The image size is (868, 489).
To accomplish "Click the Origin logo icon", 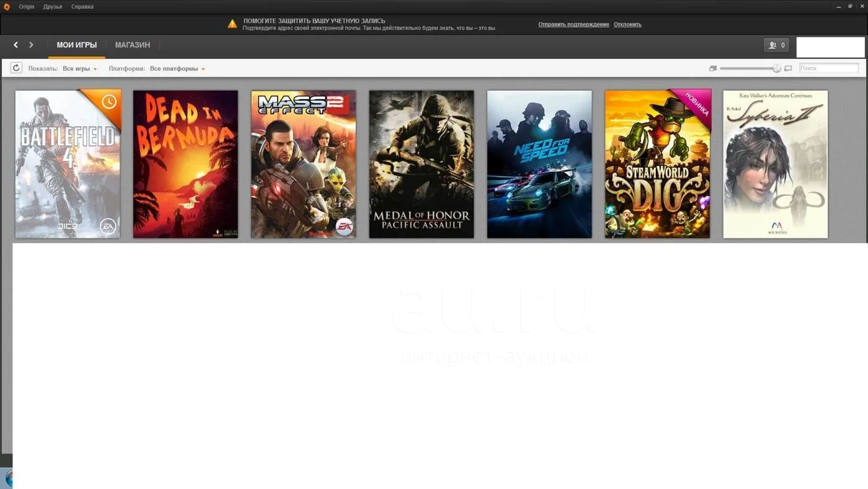I will coord(7,7).
